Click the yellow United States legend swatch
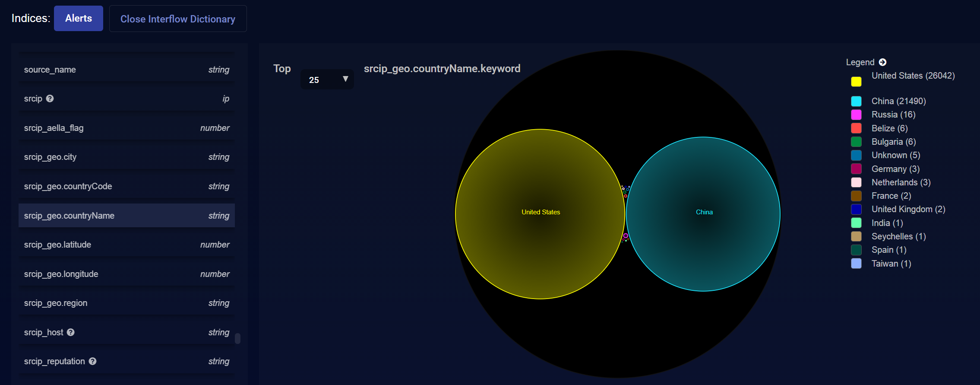Viewport: 980px width, 385px height. pos(856,81)
